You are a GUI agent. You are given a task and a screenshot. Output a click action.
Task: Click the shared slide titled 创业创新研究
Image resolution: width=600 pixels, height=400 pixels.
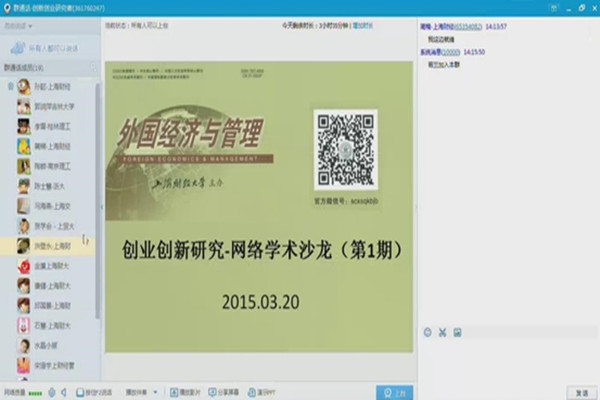(259, 207)
